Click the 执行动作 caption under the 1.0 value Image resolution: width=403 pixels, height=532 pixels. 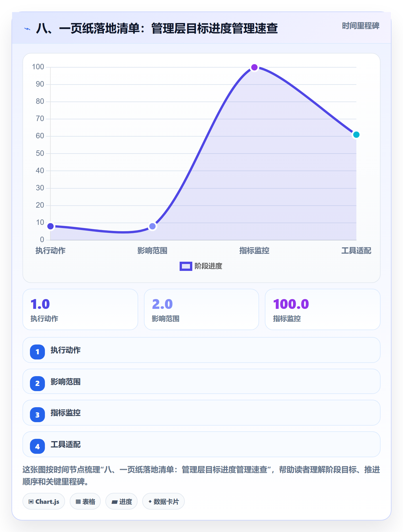pos(44,319)
